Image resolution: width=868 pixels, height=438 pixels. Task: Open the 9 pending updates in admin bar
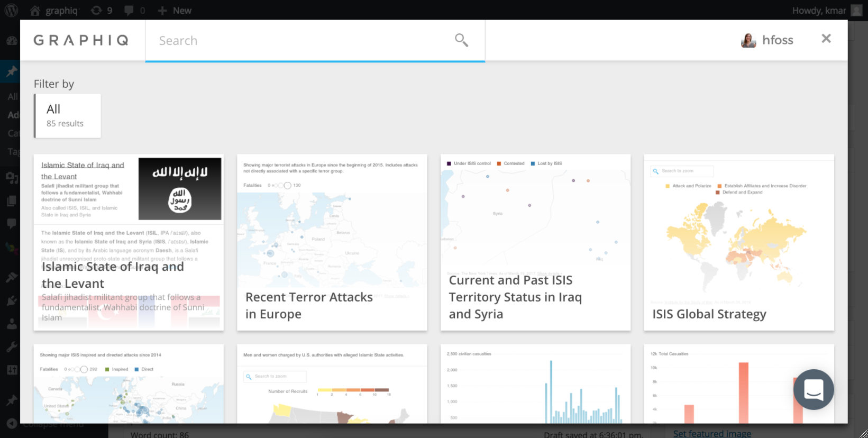click(102, 10)
